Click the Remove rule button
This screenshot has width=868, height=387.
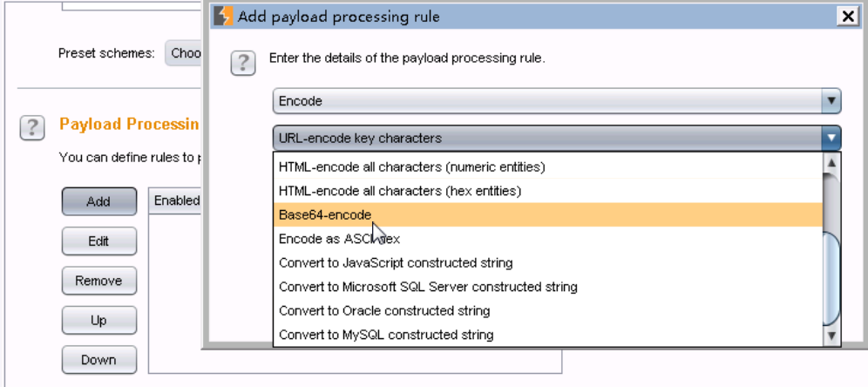[x=98, y=281]
